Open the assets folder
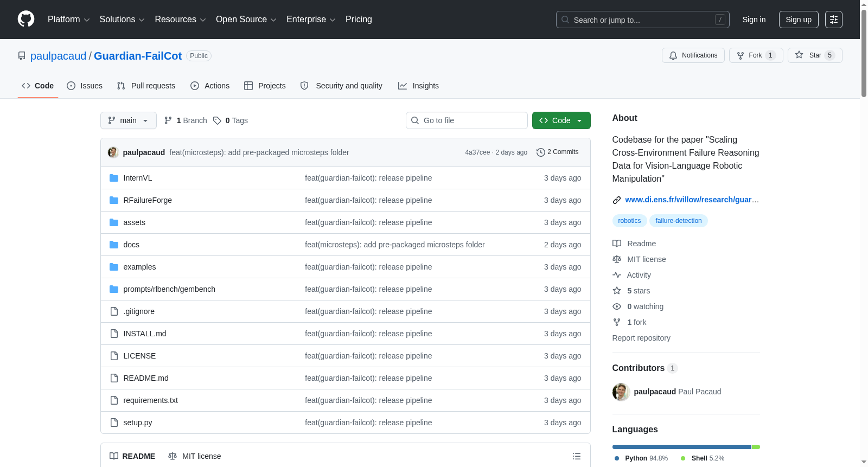868x467 pixels. point(134,222)
